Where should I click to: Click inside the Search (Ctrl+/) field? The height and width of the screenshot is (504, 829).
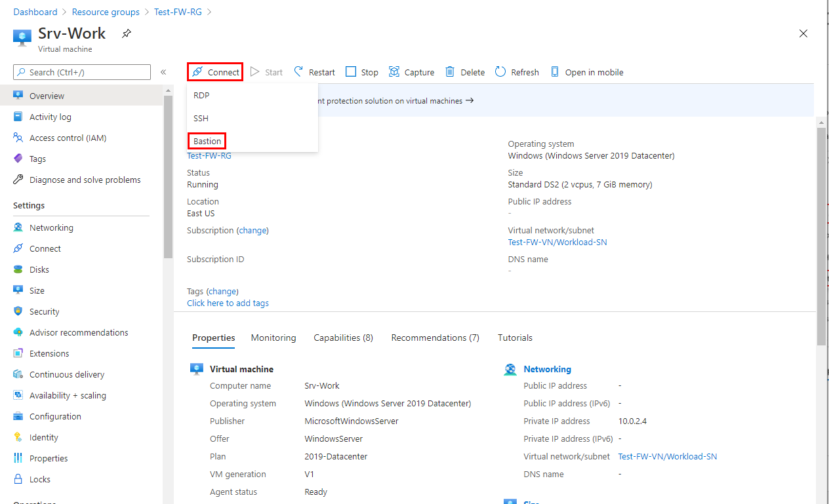point(81,71)
